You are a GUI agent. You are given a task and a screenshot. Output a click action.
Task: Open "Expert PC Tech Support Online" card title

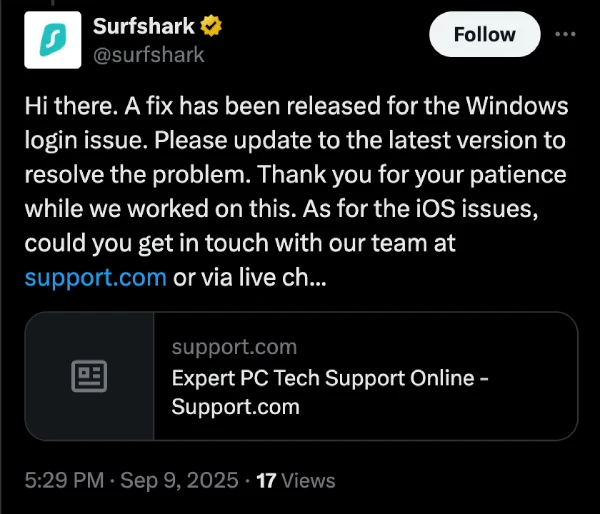[330, 378]
